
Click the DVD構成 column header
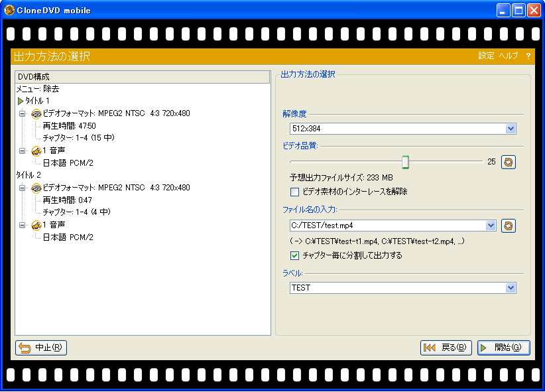(x=143, y=77)
